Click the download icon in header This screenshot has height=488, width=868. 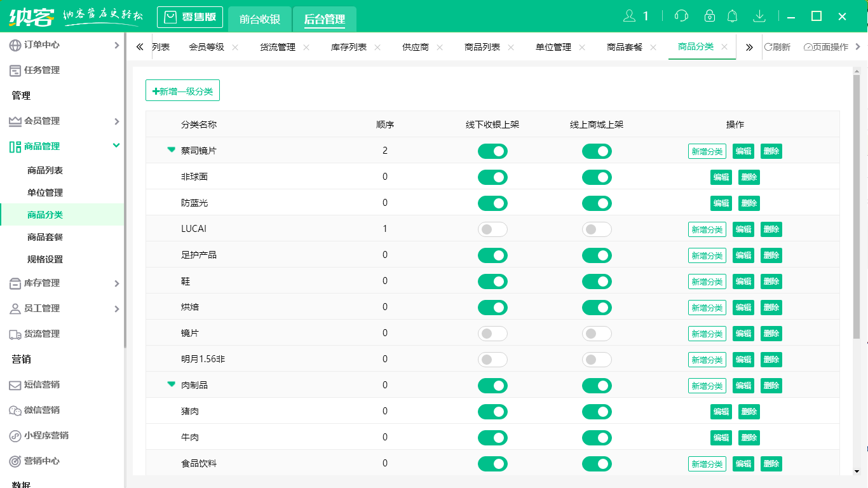[759, 16]
